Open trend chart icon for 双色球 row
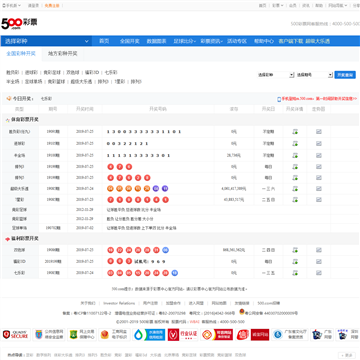 [319, 250]
